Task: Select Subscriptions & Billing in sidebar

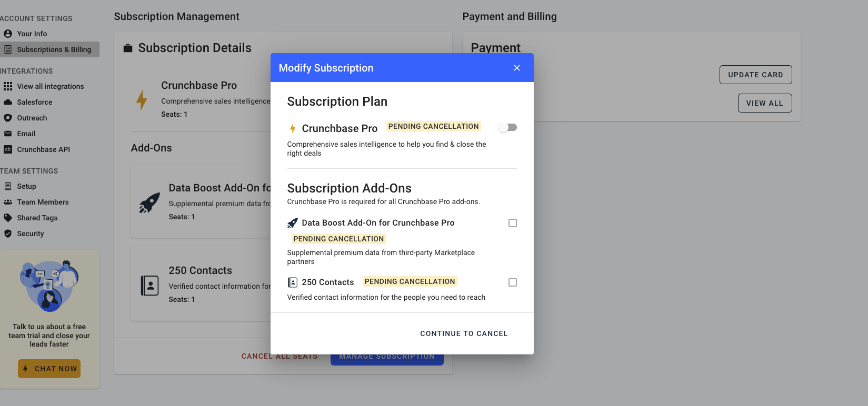Action: (49, 49)
